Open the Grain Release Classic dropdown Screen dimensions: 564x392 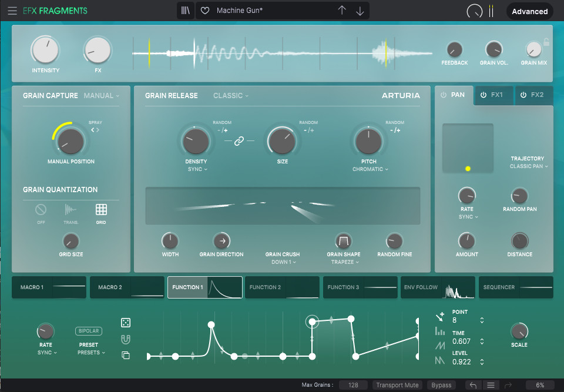230,96
